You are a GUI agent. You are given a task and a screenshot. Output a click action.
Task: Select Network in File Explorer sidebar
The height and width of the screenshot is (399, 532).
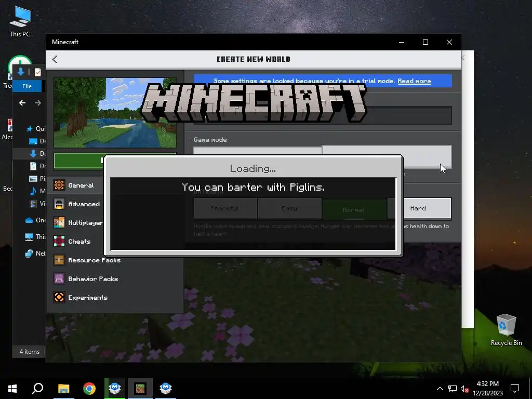coord(35,253)
